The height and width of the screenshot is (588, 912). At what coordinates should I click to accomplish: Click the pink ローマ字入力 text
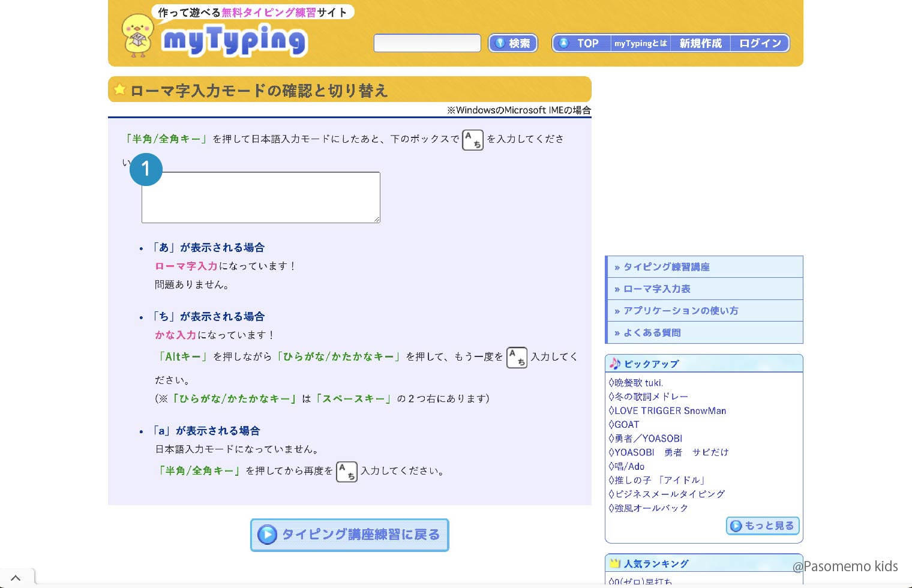point(186,266)
